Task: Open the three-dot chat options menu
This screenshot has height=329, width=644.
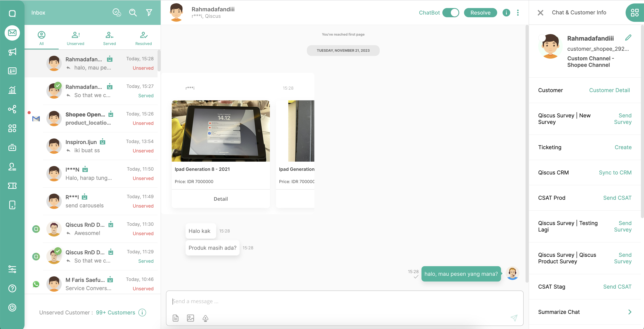Action: [x=518, y=12]
